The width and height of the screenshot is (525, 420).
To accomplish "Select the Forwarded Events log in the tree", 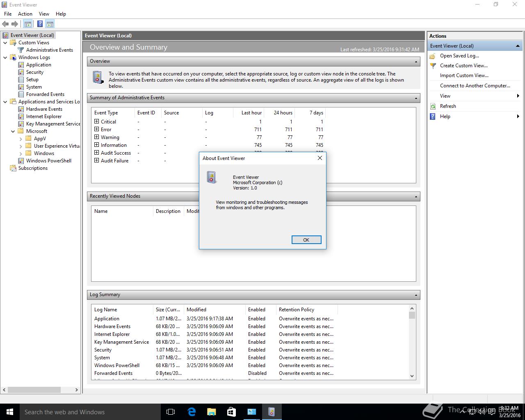I will point(45,94).
